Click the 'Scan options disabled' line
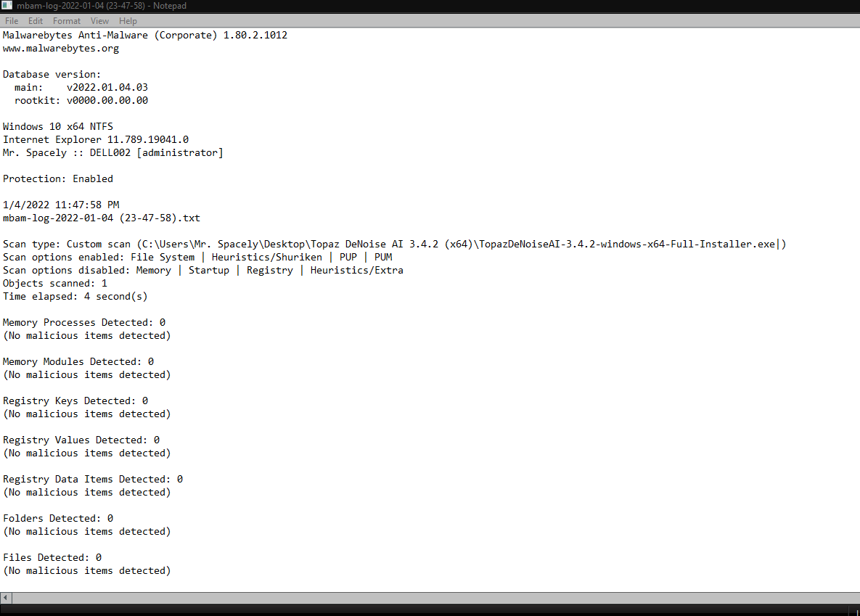The width and height of the screenshot is (860, 616). (x=203, y=271)
